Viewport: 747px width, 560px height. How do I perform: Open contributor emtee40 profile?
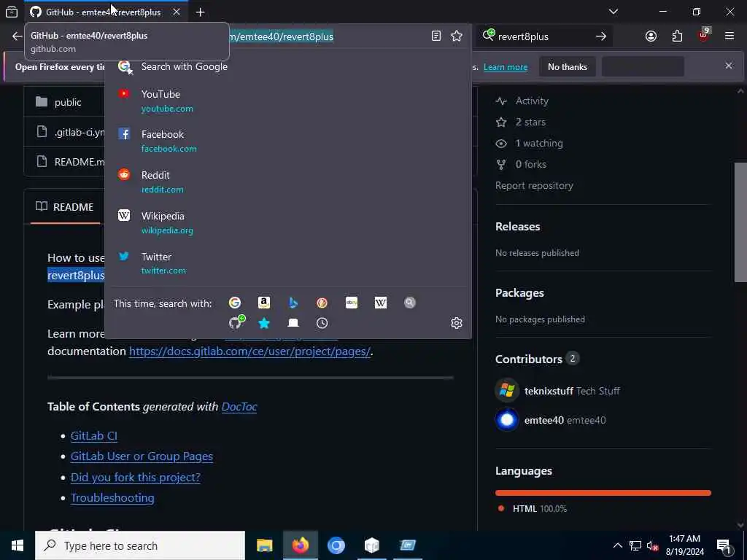[544, 420]
